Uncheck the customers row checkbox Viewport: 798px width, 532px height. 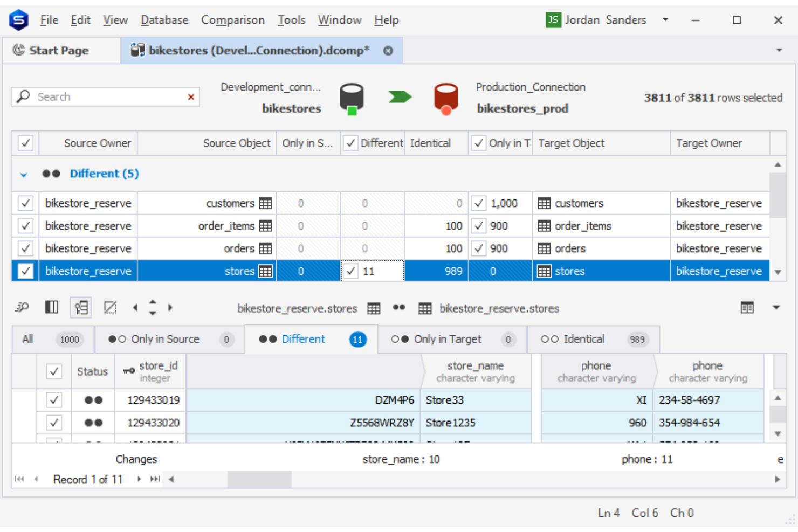pyautogui.click(x=25, y=203)
